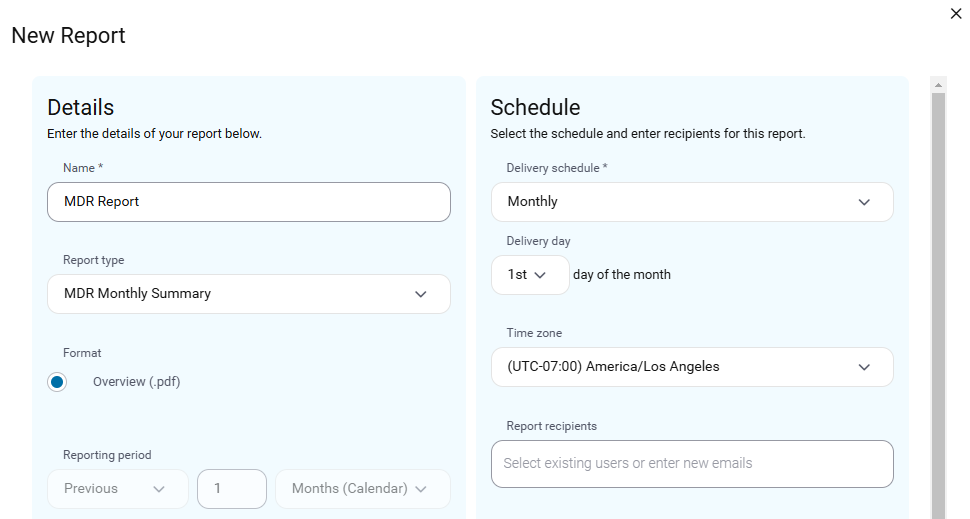Click chevron next to 1st delivery day

click(x=540, y=275)
